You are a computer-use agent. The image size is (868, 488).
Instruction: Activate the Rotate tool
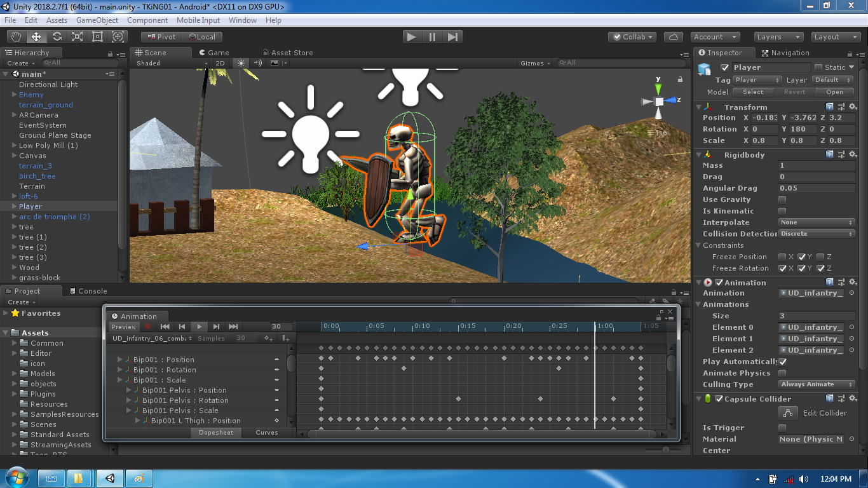(x=57, y=37)
